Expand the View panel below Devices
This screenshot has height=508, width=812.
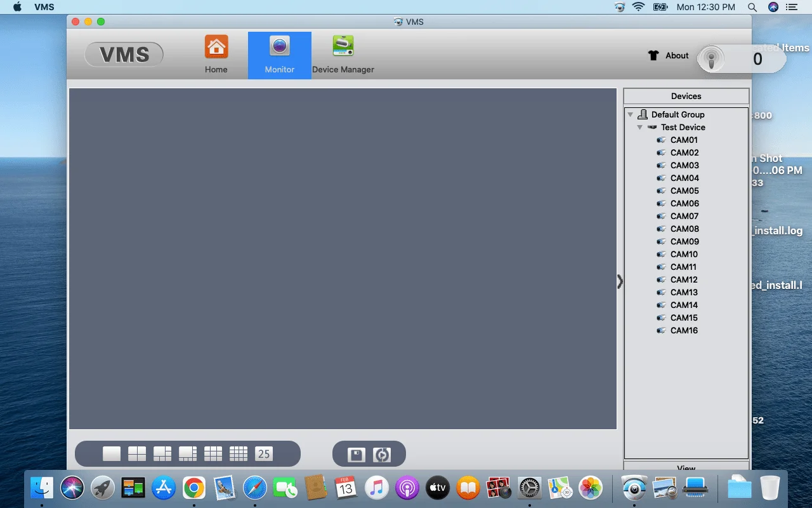(686, 469)
